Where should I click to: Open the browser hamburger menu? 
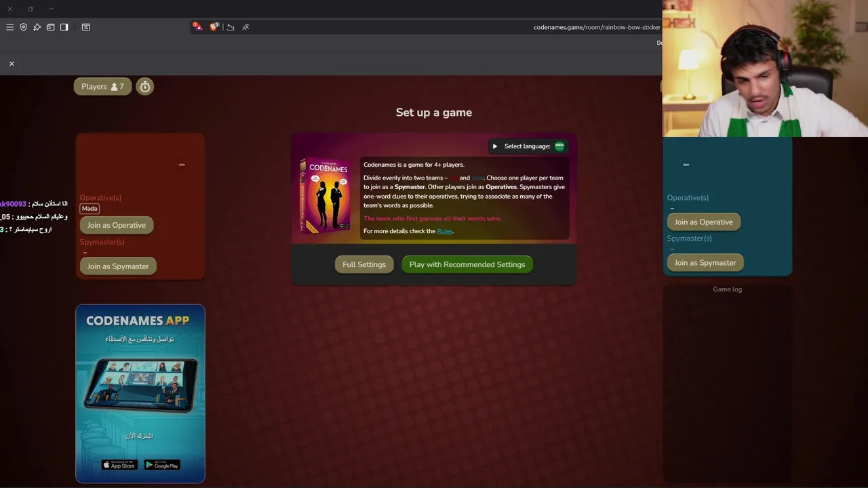(x=9, y=27)
